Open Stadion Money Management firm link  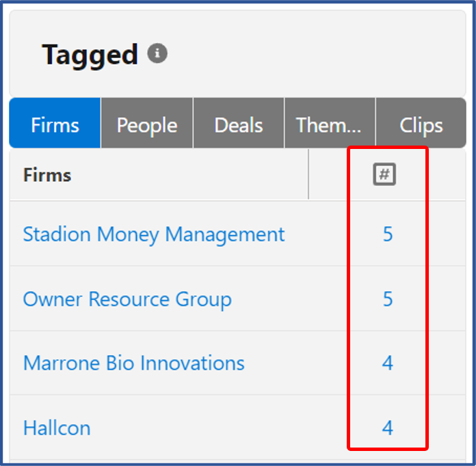154,234
